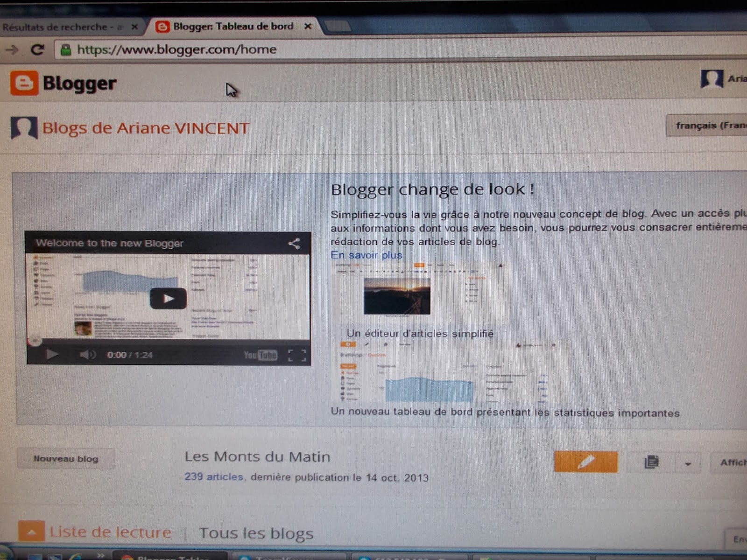Open the articles list icon button

pyautogui.click(x=651, y=462)
